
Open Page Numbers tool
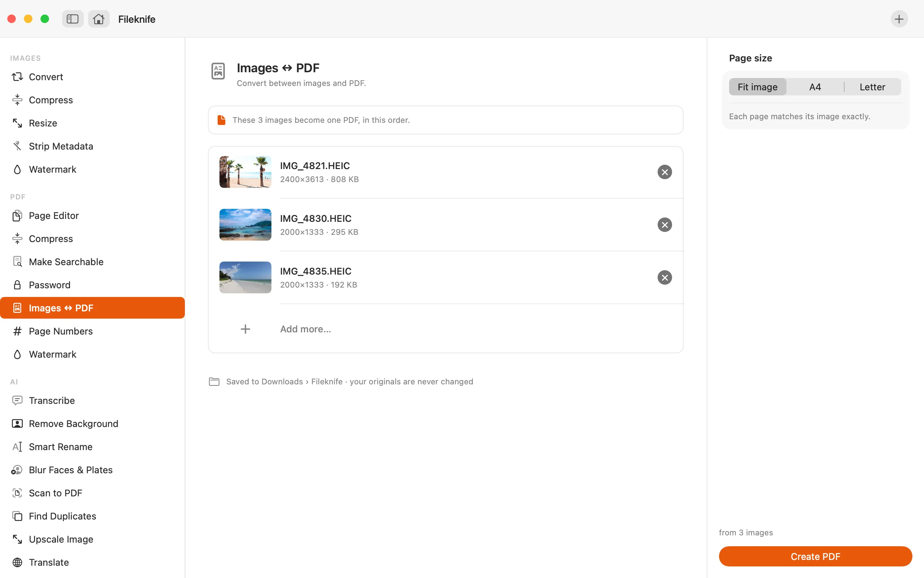coord(92,331)
